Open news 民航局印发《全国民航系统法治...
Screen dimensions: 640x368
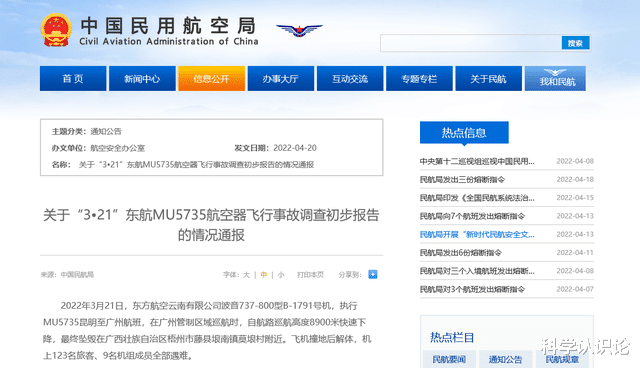(x=477, y=198)
